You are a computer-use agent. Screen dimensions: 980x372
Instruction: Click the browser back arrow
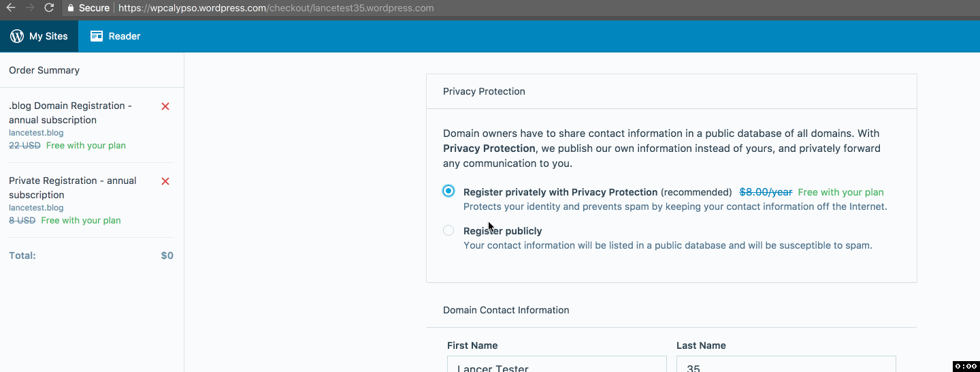coord(11,8)
